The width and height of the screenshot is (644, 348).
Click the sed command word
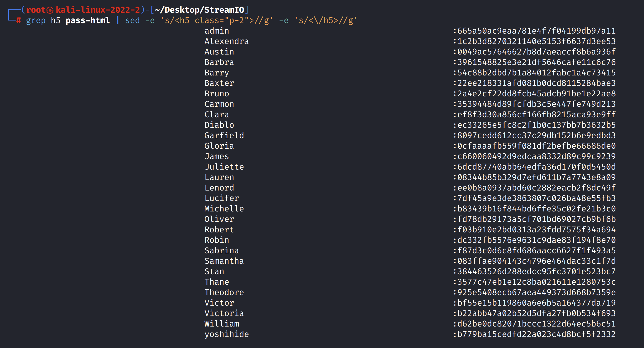pos(132,20)
